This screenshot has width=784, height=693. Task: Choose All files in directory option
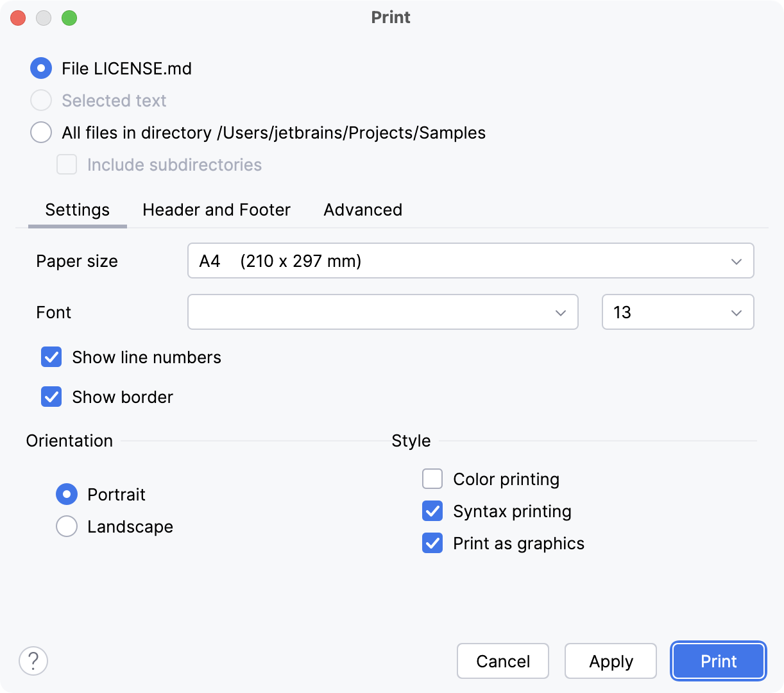pyautogui.click(x=41, y=132)
